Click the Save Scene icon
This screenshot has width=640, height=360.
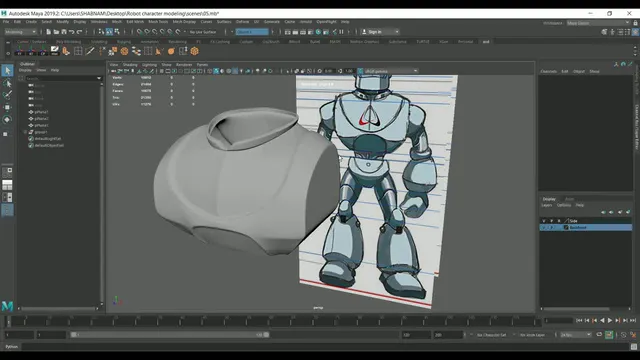pos(64,32)
